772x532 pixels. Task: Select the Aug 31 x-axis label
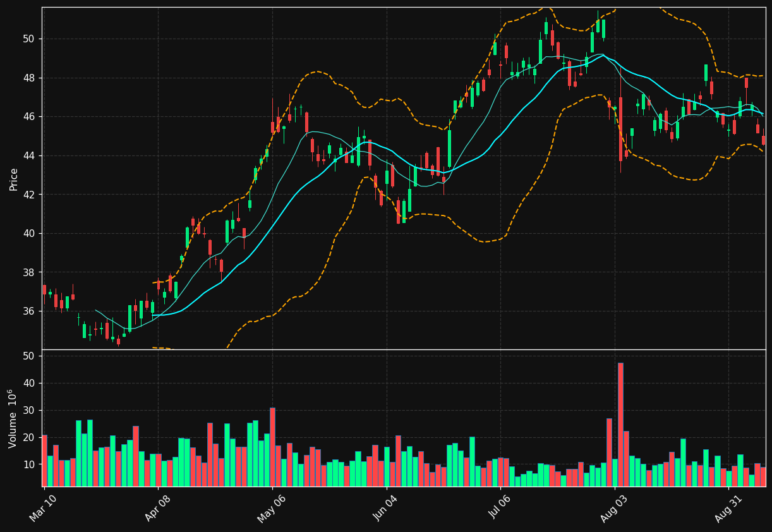(x=728, y=508)
